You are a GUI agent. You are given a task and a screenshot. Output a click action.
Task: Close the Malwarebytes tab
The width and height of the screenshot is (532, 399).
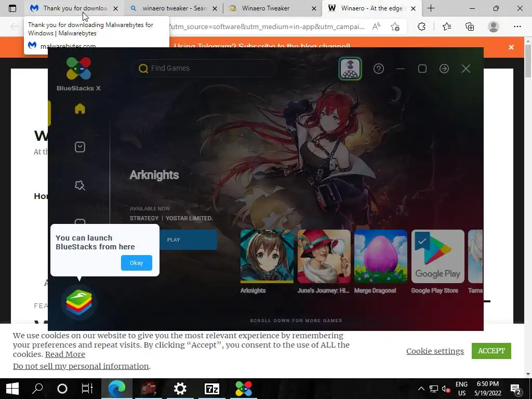[x=116, y=8]
